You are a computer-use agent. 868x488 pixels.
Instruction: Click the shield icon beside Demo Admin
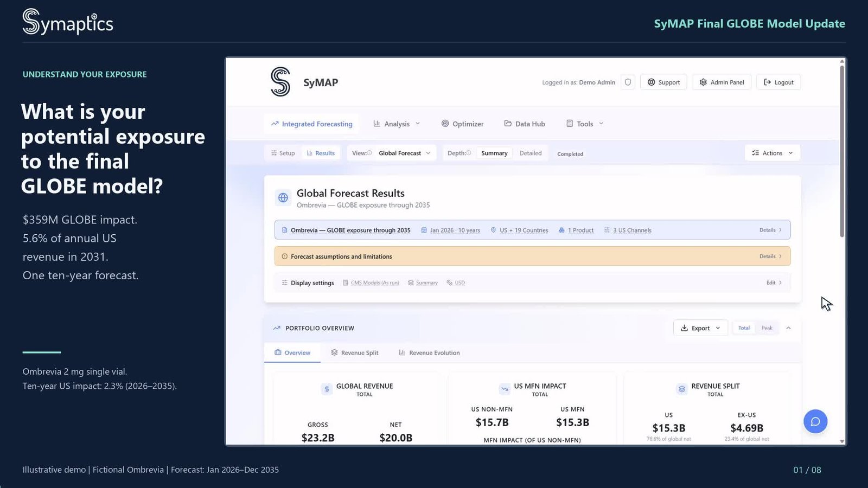tap(628, 82)
